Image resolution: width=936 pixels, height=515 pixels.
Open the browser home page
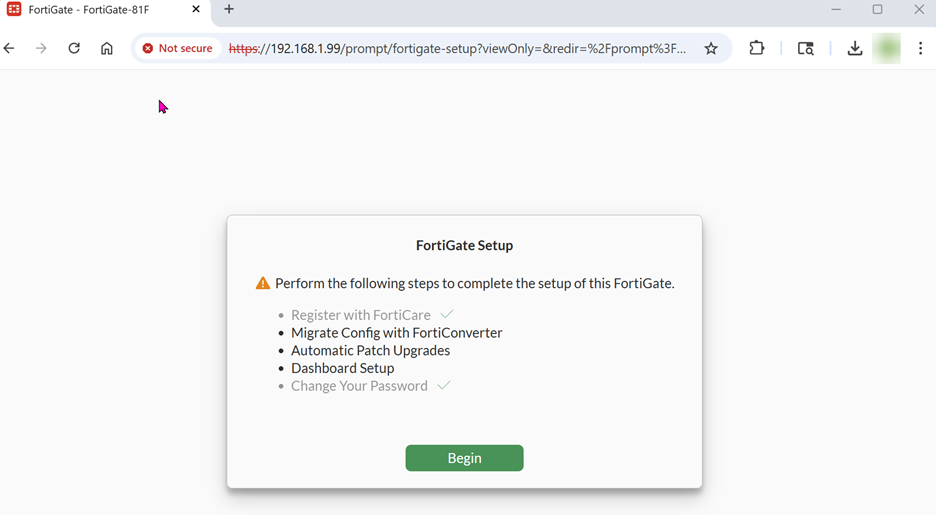[x=107, y=48]
